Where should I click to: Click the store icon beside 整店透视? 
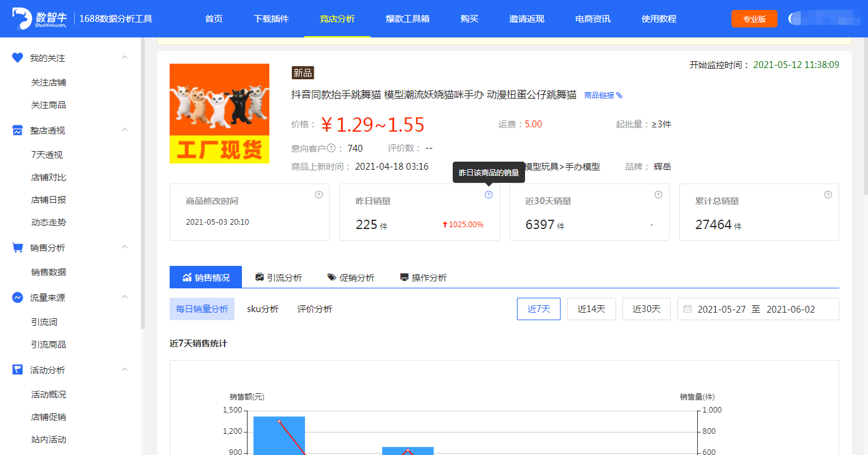pyautogui.click(x=17, y=130)
